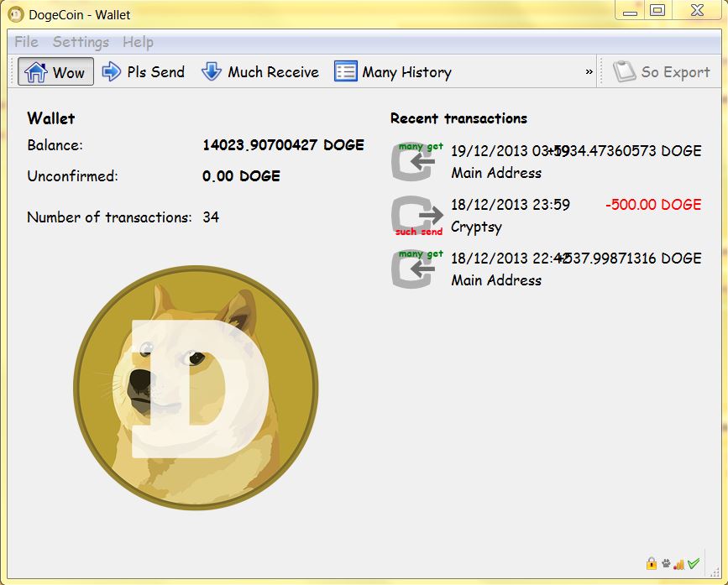Click the green sync checkmark icon
This screenshot has height=585, width=728.
[694, 563]
